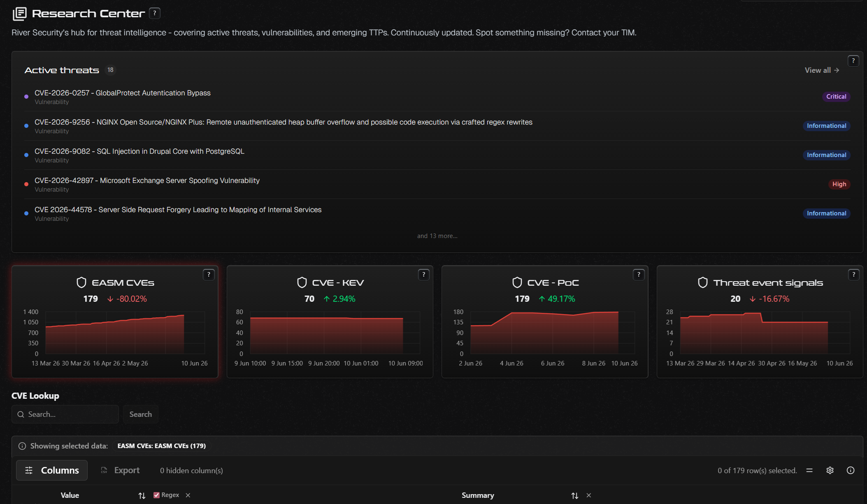Click the blue dot of CVE-2026-9082
The height and width of the screenshot is (504, 867).
pos(26,155)
